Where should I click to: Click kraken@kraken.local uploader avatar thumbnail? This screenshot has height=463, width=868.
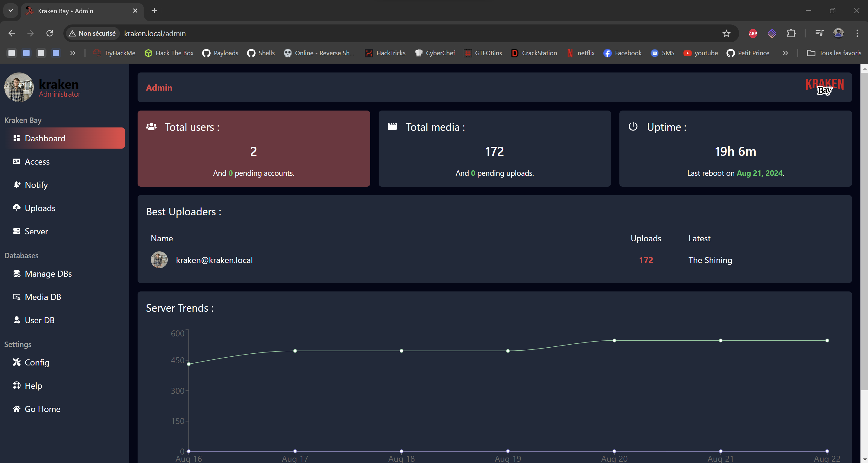click(x=159, y=260)
